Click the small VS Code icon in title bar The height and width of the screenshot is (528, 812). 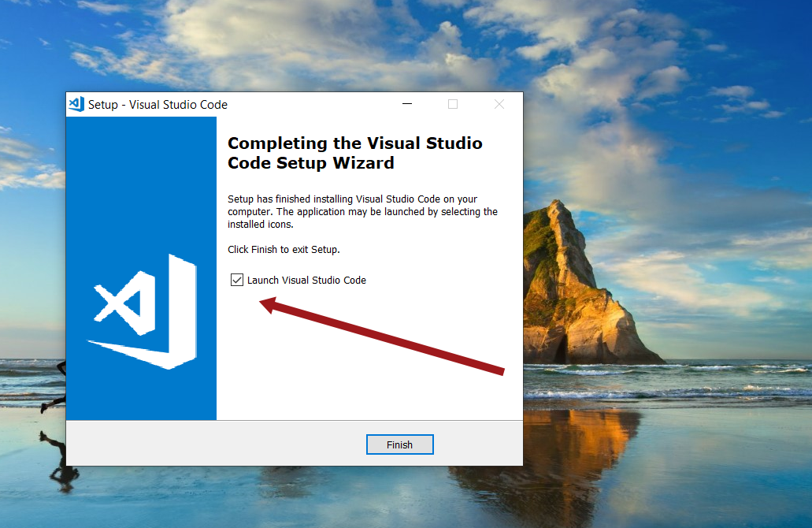(76, 104)
